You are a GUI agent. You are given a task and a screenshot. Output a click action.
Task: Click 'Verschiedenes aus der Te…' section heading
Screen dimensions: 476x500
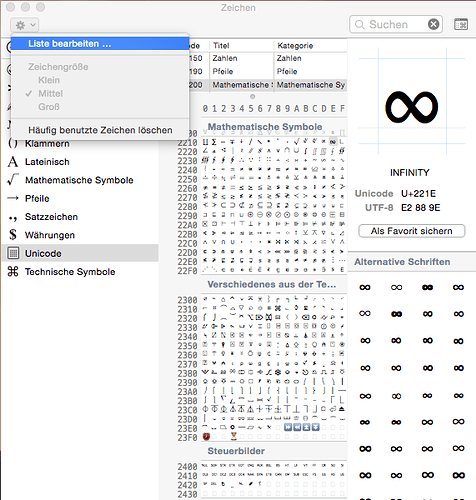(x=272, y=285)
